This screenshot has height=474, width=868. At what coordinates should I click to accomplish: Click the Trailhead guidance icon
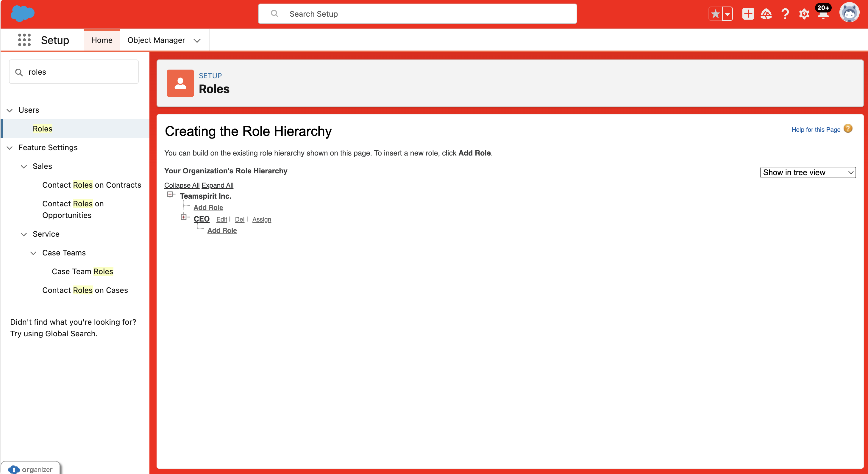[766, 14]
